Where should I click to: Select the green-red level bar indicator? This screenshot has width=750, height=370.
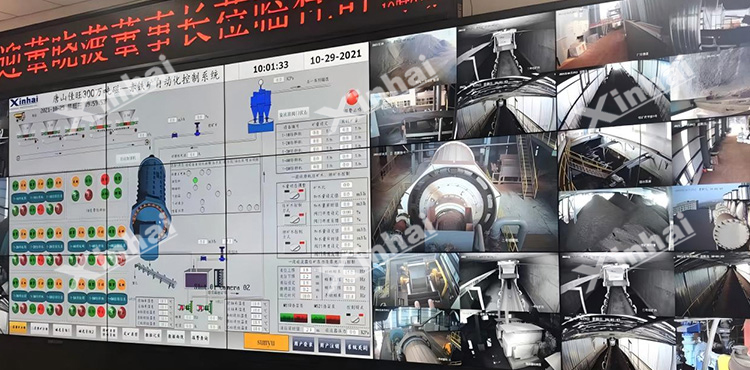293,317
